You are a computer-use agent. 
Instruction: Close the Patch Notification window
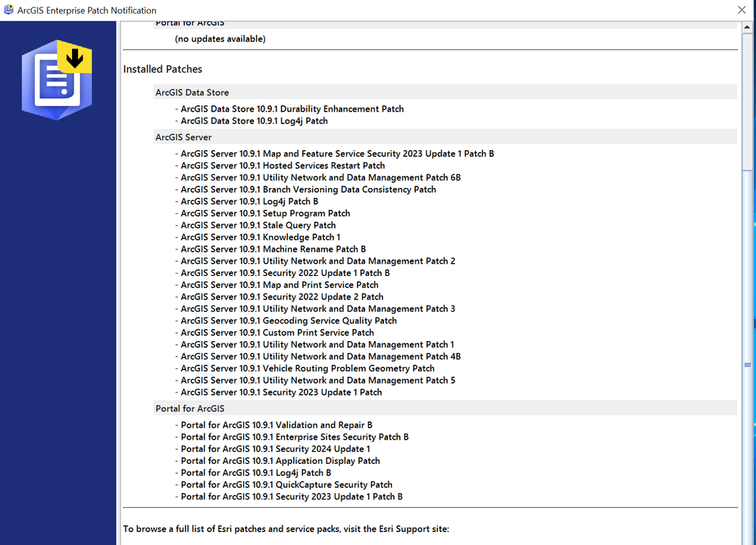pos(742,10)
